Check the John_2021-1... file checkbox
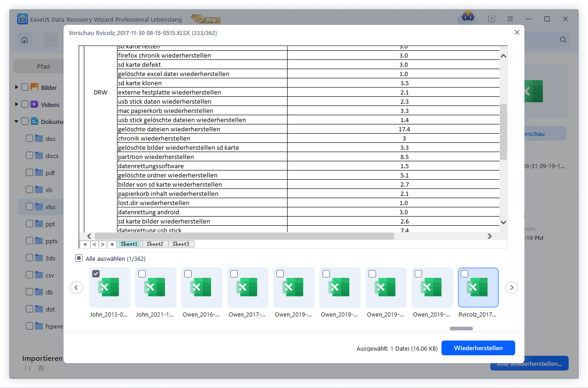 point(142,274)
